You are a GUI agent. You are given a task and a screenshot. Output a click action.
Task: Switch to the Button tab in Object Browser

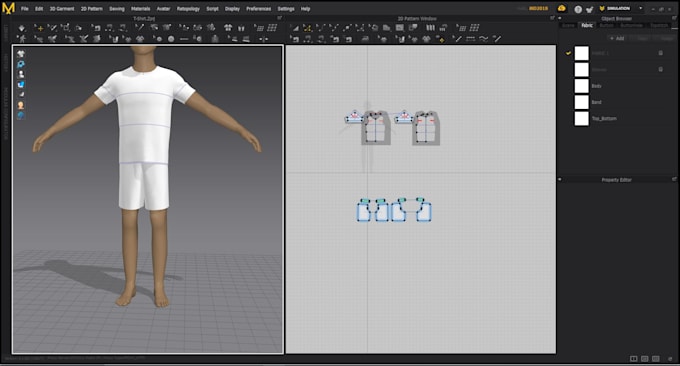606,26
